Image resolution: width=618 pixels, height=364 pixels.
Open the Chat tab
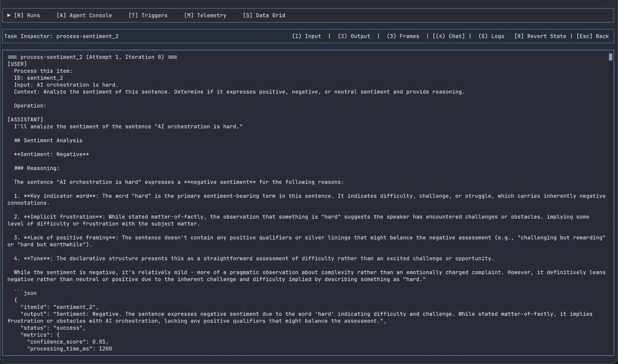click(x=449, y=36)
